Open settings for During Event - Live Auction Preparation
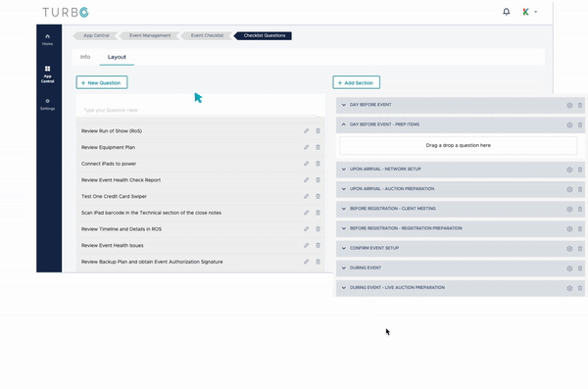 pos(569,288)
